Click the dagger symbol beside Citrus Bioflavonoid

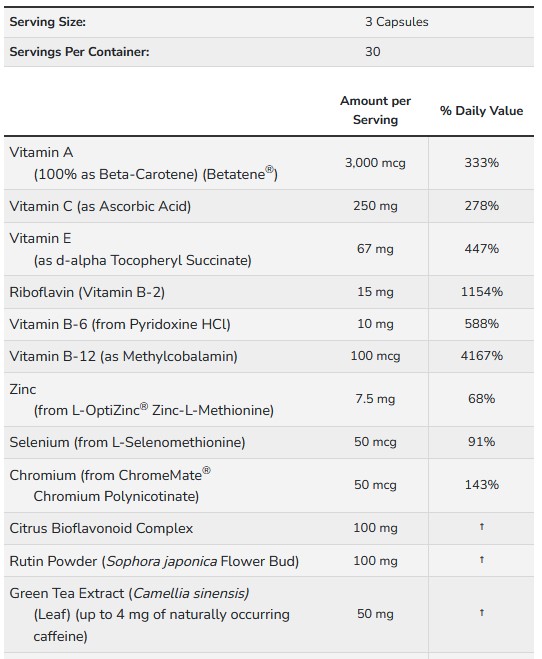tap(481, 526)
